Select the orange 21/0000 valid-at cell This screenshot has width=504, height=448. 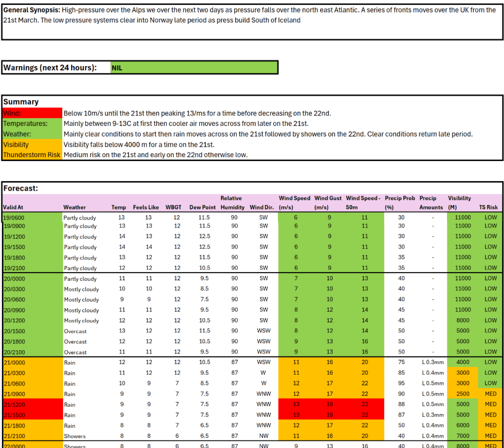coord(33,363)
